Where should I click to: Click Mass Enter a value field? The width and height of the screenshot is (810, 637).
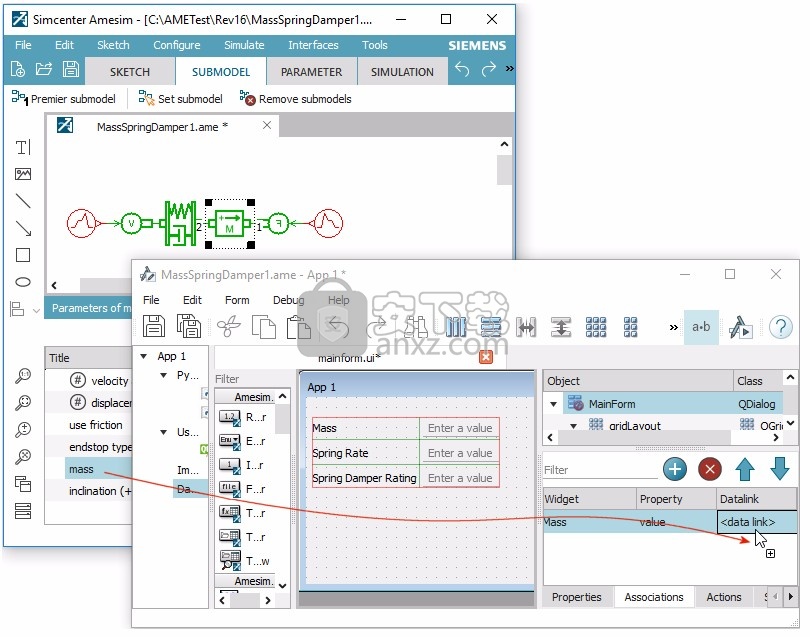click(x=459, y=428)
